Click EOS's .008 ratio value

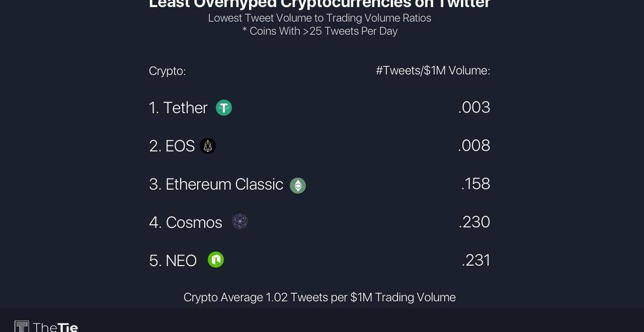point(474,145)
